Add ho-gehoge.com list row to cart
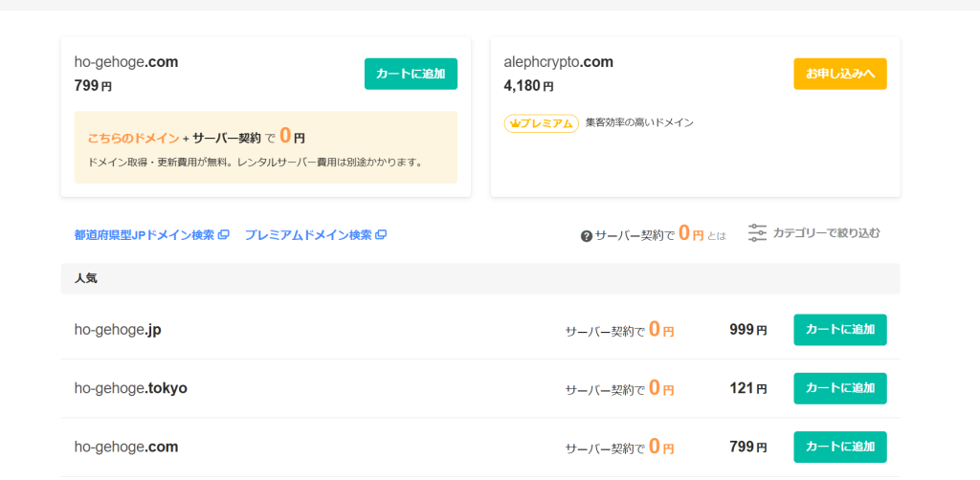Viewport: 980px width, 480px height. [x=839, y=447]
